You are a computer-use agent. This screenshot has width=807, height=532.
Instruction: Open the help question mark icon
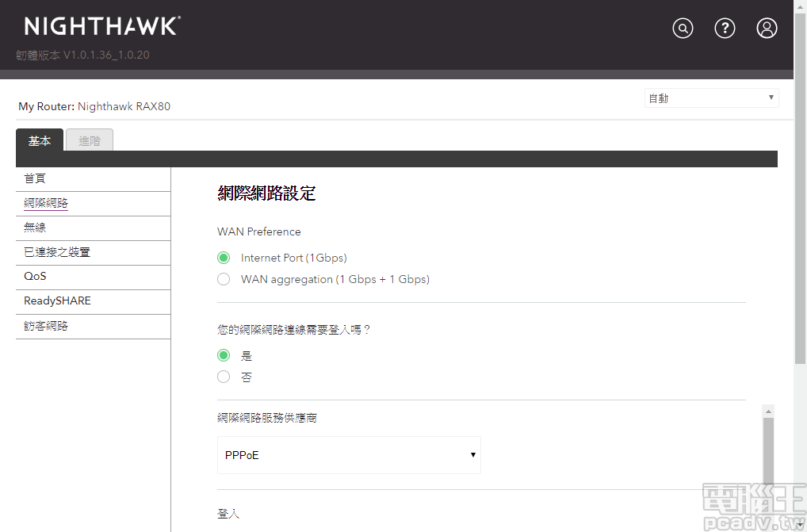click(x=725, y=29)
